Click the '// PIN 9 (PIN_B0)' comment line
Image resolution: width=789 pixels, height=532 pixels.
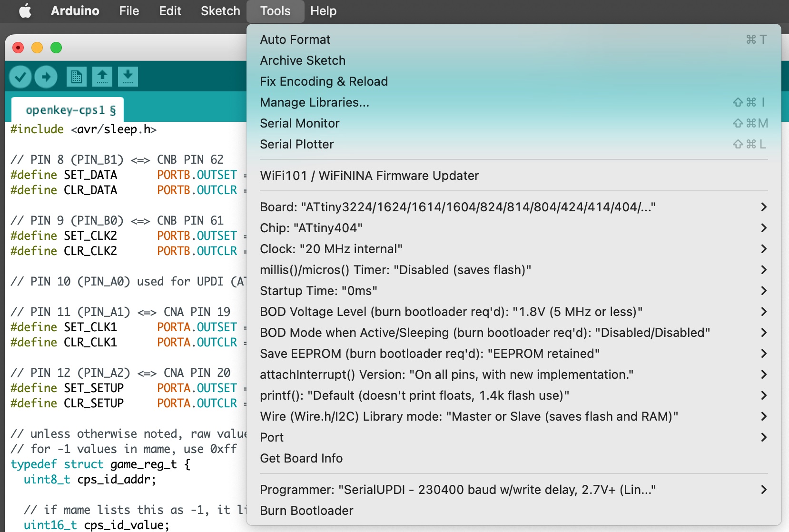coord(117,221)
